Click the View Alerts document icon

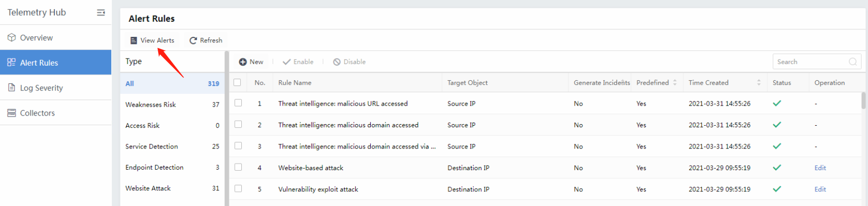click(x=133, y=40)
